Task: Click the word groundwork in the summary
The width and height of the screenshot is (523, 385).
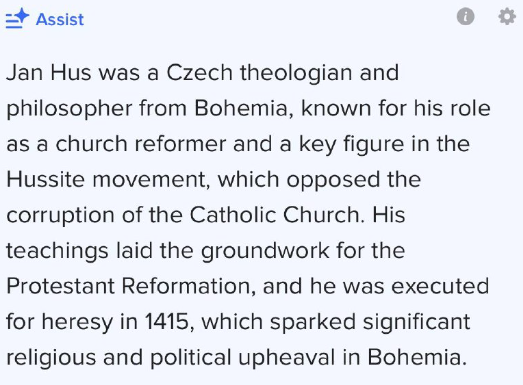Action: click(265, 252)
